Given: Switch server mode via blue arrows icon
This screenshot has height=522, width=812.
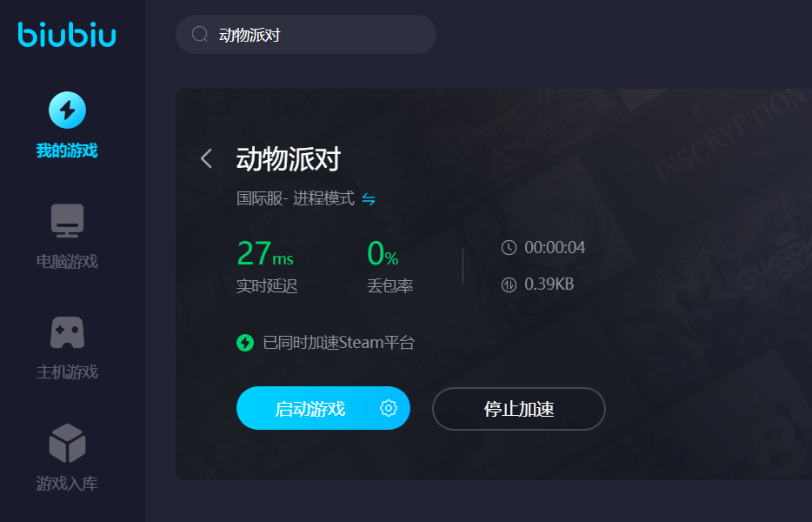Looking at the screenshot, I should [369, 199].
